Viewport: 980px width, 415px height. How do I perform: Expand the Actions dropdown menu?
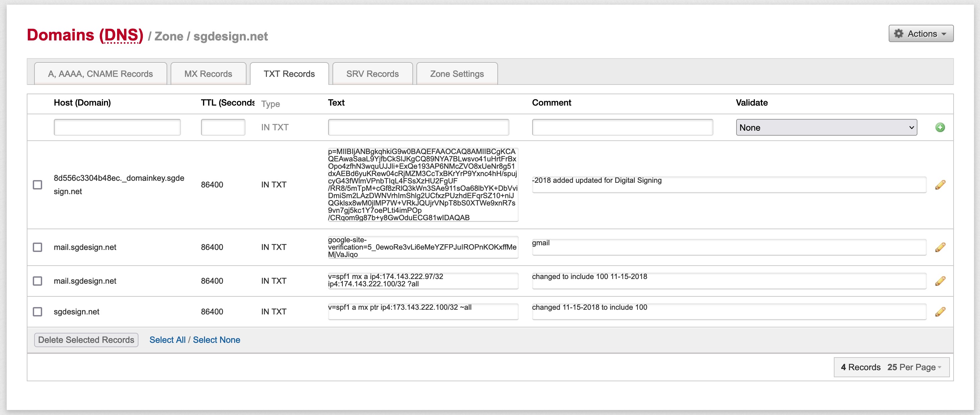click(x=921, y=33)
